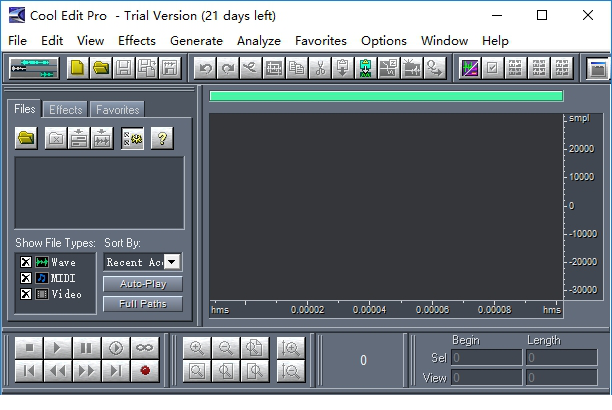Viewport: 612px width, 410px height.
Task: Open the Window menu
Action: coord(444,41)
